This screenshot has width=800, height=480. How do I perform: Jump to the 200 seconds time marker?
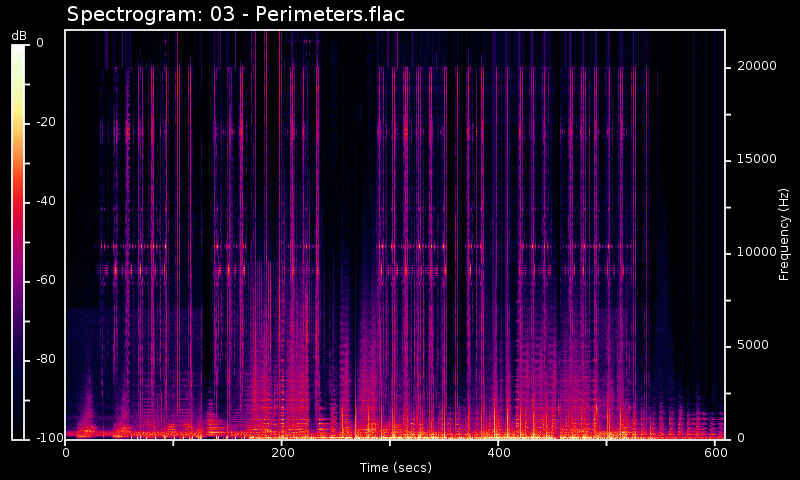282,453
